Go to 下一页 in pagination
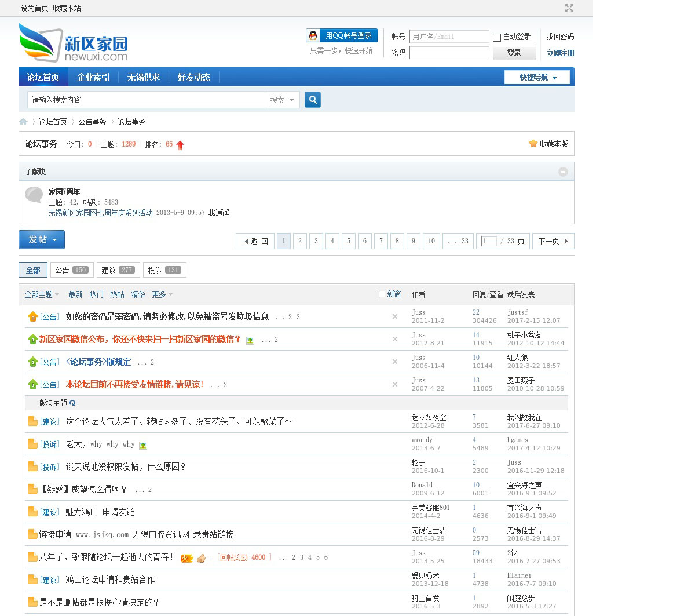This screenshot has height=616, width=695. click(553, 241)
